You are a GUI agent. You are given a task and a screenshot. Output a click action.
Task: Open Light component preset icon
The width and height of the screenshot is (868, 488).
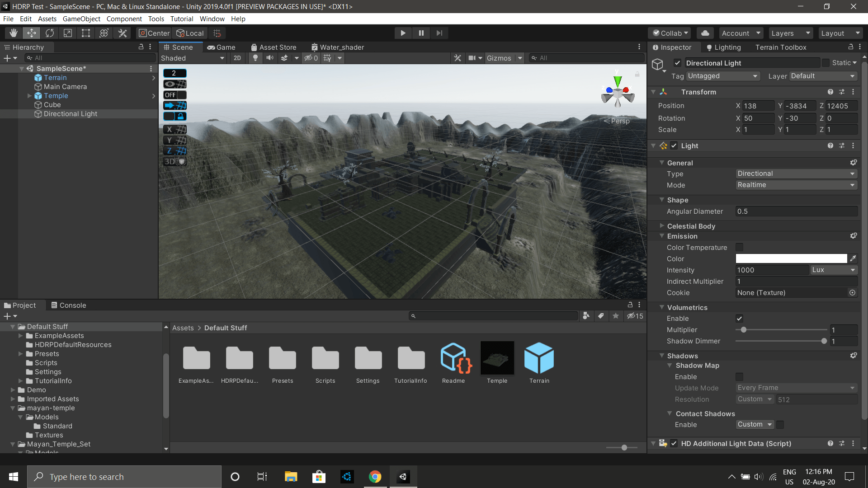click(842, 145)
